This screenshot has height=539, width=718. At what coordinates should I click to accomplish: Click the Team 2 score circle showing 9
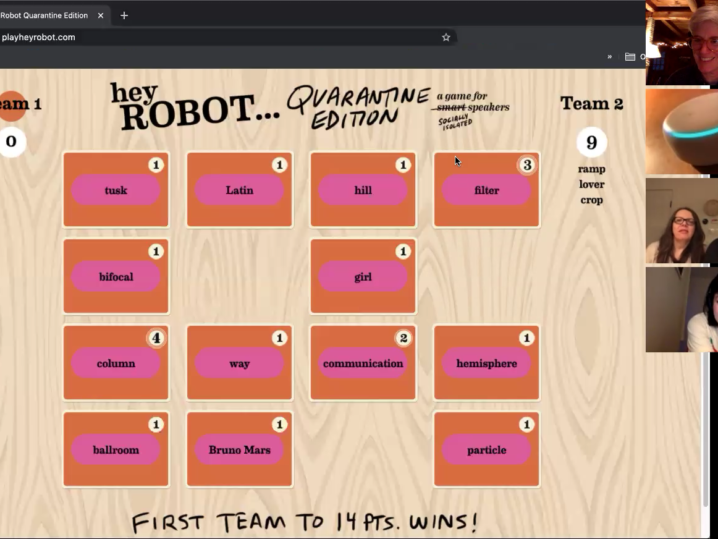pos(591,142)
